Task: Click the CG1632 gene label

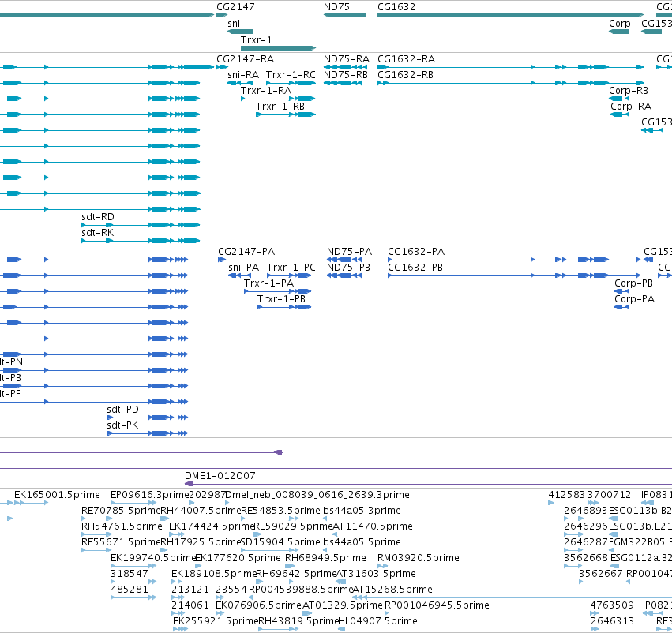Action: (396, 7)
